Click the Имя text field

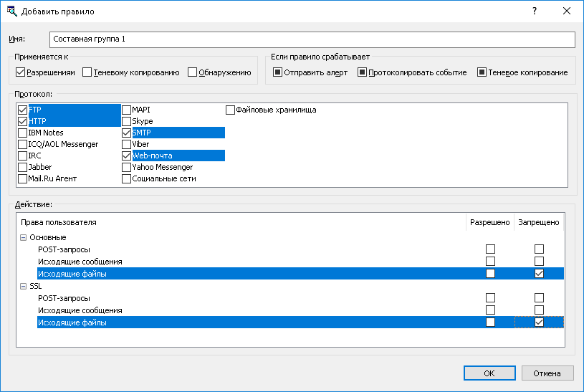coord(312,39)
